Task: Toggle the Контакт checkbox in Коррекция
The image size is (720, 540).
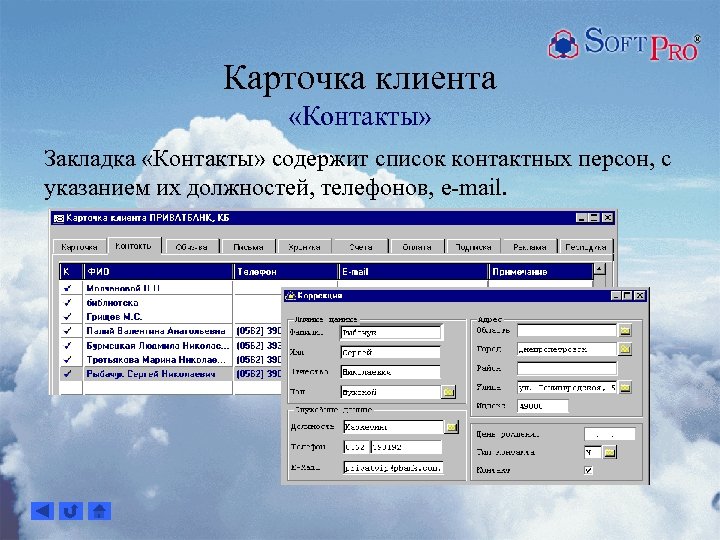Action: [588, 470]
